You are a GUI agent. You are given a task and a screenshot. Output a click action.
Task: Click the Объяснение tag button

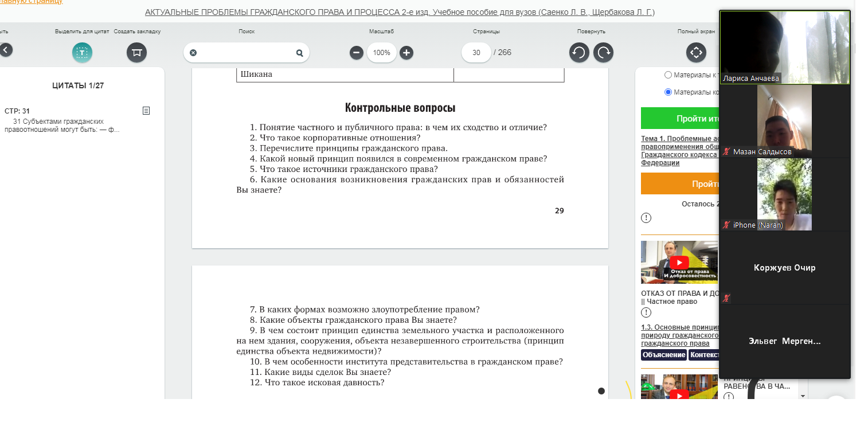click(664, 355)
